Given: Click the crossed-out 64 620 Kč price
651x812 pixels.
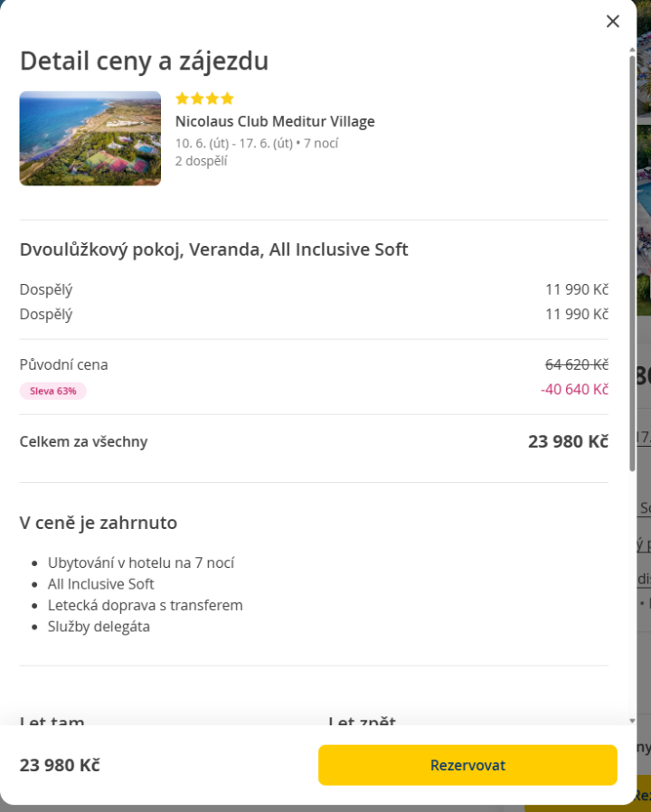Looking at the screenshot, I should click(576, 364).
